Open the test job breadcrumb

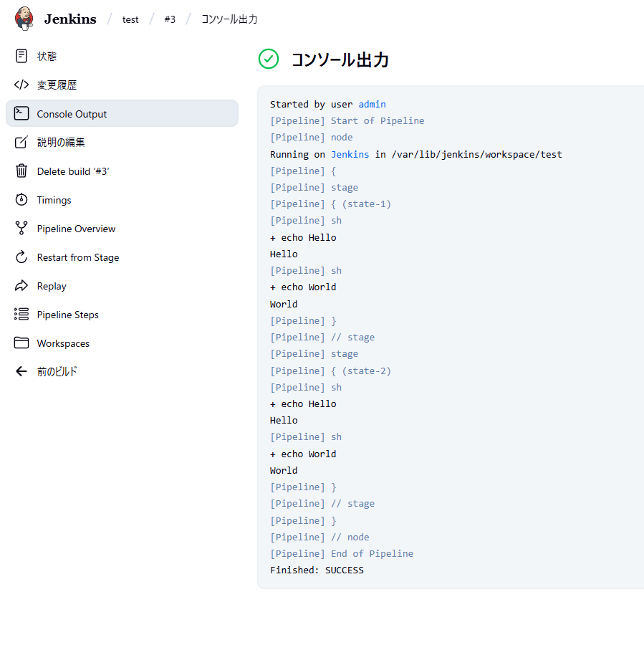click(x=130, y=19)
